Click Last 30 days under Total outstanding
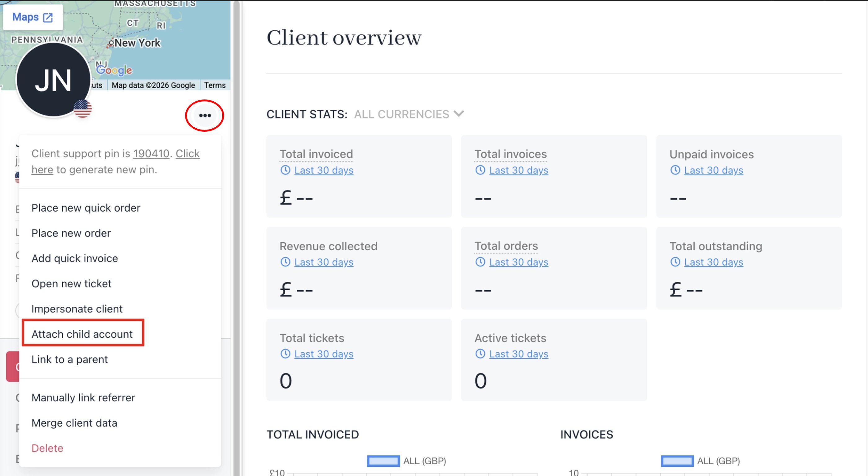The height and width of the screenshot is (476, 868). pyautogui.click(x=713, y=262)
